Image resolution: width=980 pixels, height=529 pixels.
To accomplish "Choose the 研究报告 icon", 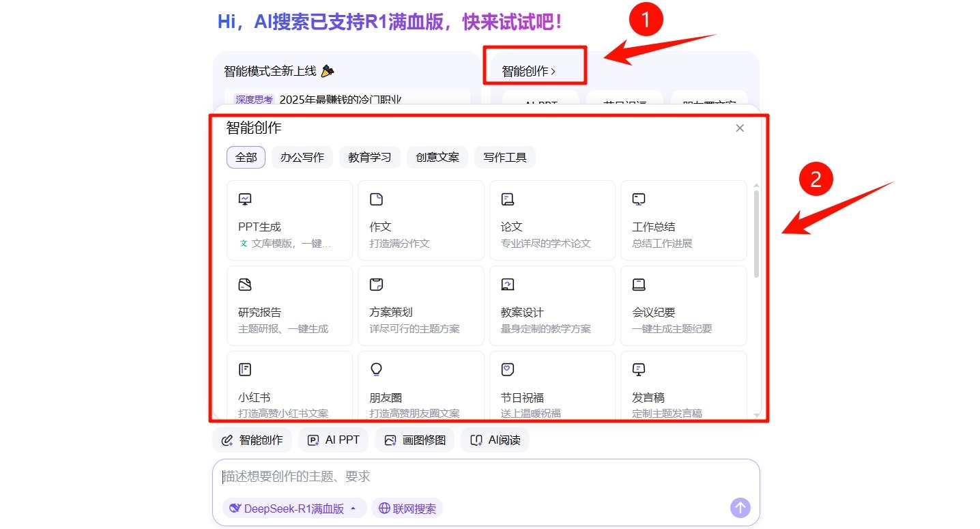I will (245, 285).
